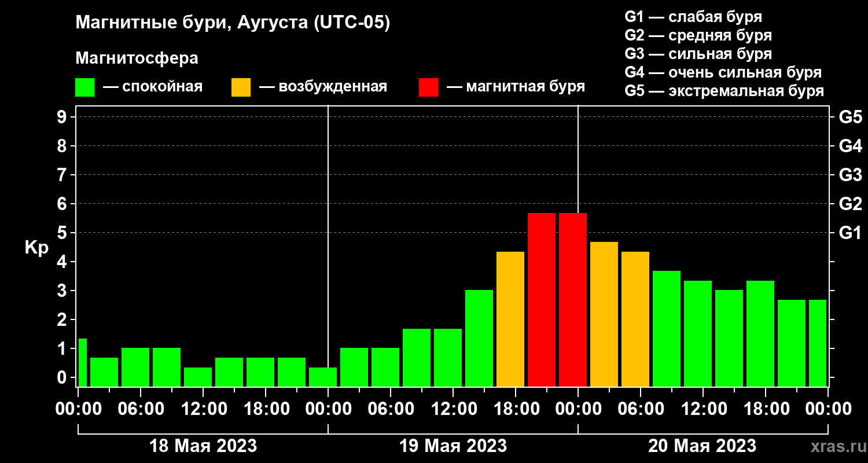
Task: Click the red магнитная буря legend swatch
Action: click(x=429, y=87)
